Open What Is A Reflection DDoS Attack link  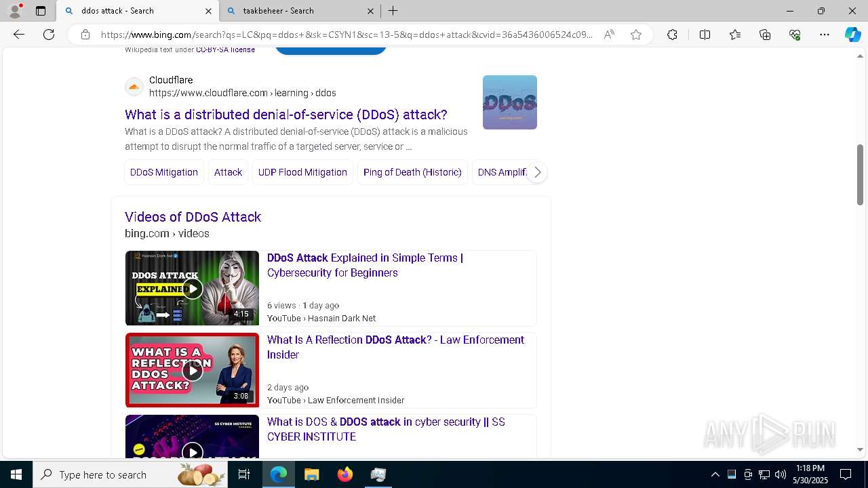tap(395, 347)
